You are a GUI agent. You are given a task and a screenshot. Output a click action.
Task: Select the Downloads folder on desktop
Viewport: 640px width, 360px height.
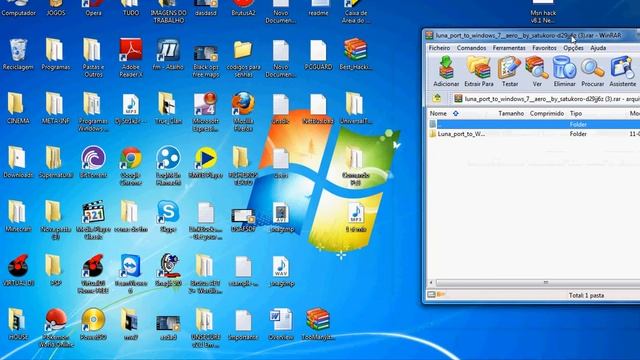point(18,162)
